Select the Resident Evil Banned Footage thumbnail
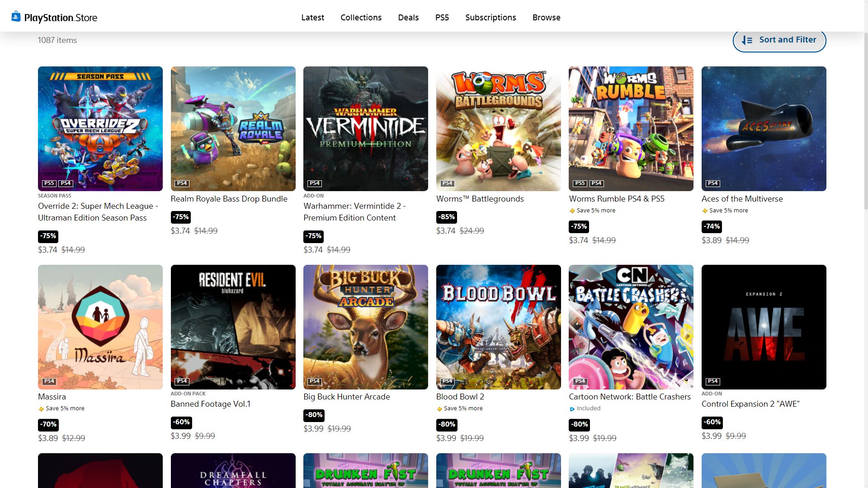Image resolution: width=868 pixels, height=488 pixels. pyautogui.click(x=233, y=327)
